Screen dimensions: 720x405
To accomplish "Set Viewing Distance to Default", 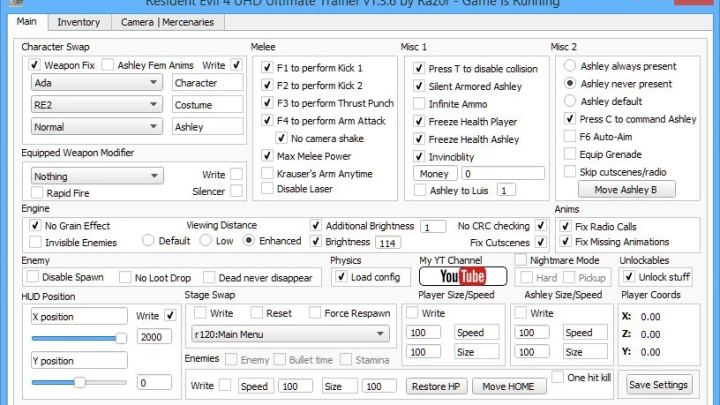I will click(148, 240).
